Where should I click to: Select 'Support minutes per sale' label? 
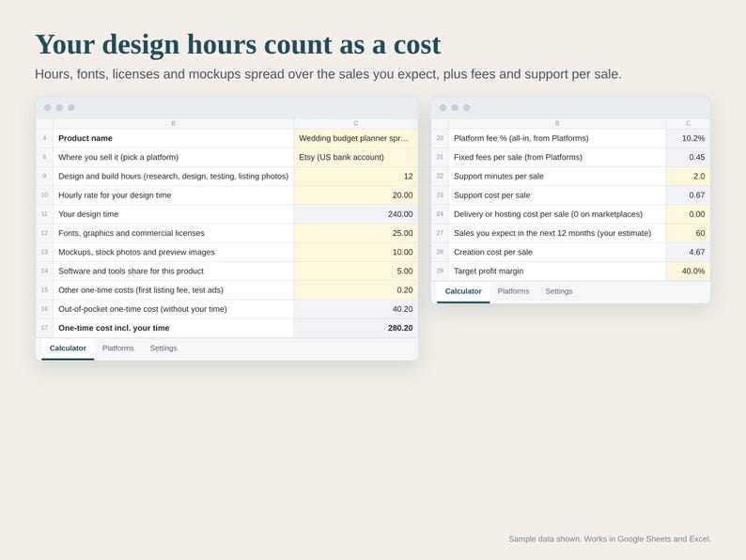[x=557, y=176]
